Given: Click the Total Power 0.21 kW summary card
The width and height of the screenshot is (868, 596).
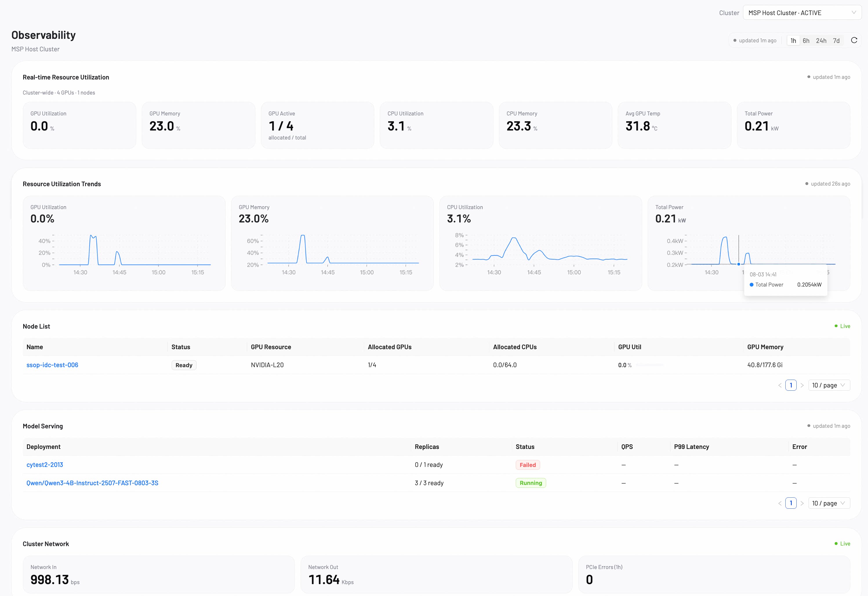Looking at the screenshot, I should point(794,125).
